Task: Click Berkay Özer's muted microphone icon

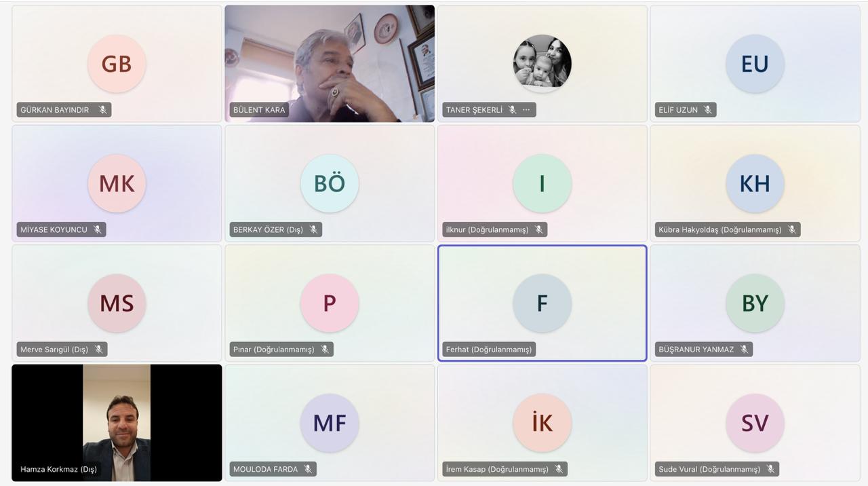Action: coord(313,229)
